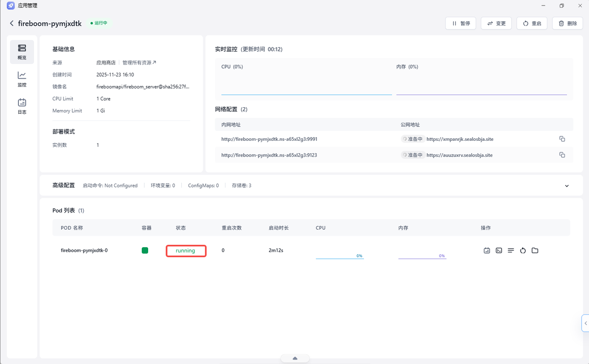Click the App Management rocket logo
Screen dimensions: 589x364
tap(11, 6)
